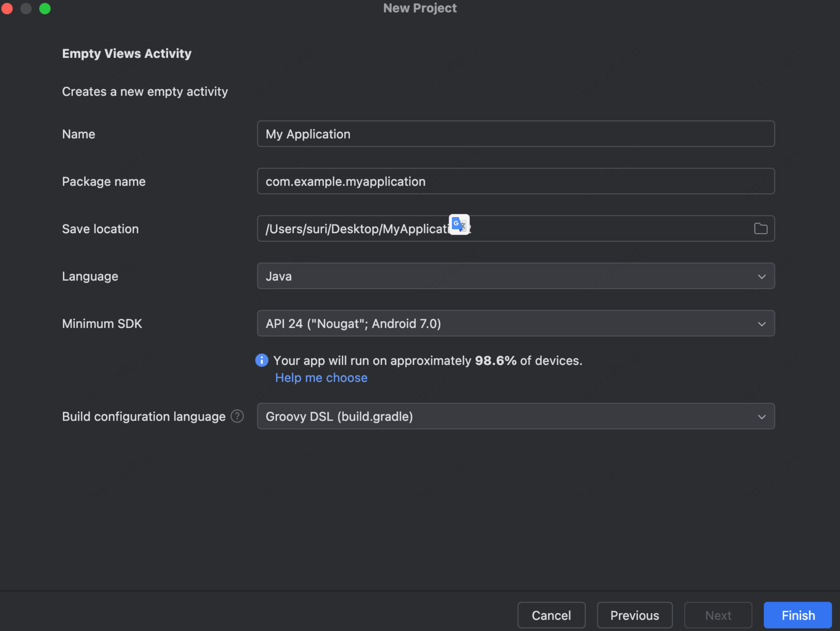Expand the Language dropdown arrow
Screen dimensions: 840x631
coord(761,277)
